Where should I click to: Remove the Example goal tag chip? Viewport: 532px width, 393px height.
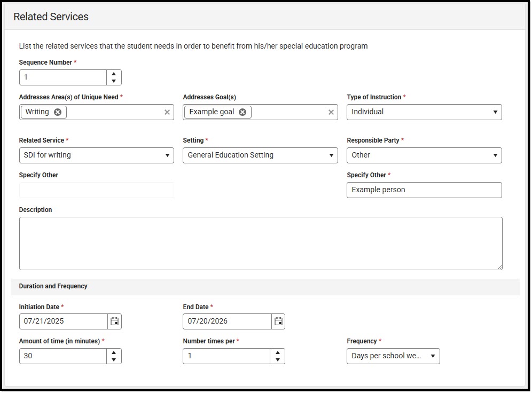[242, 112]
